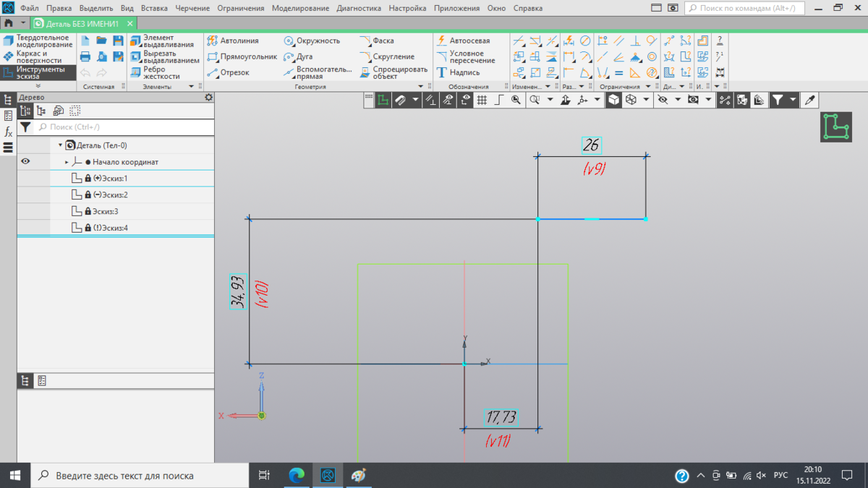This screenshot has width=868, height=488.
Task: Toggle the tree filter funnel icon
Action: (x=25, y=127)
